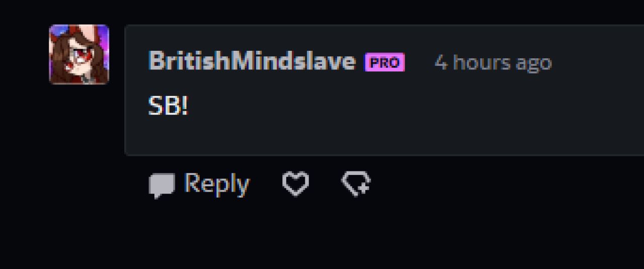Award BritishMindslave's comment with badge icon
Viewport: 644px width, 269px height.
click(356, 184)
